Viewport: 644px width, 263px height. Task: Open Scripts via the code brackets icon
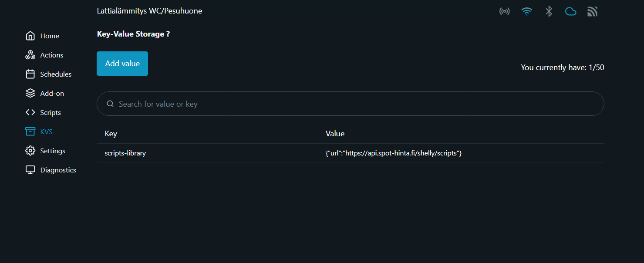30,112
